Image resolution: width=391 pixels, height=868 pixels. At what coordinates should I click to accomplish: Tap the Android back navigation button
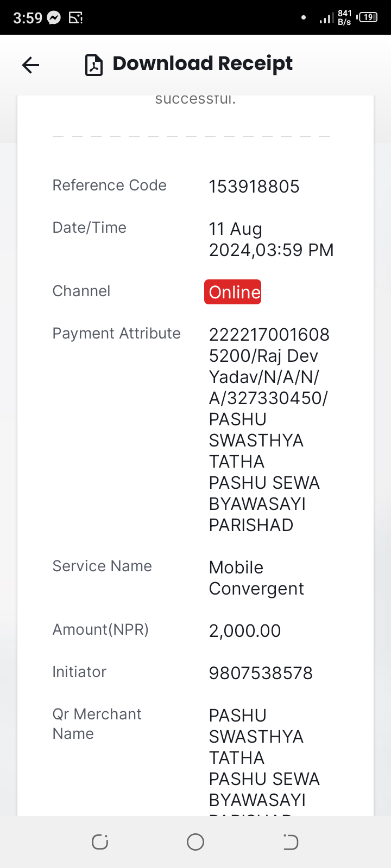pyautogui.click(x=291, y=842)
